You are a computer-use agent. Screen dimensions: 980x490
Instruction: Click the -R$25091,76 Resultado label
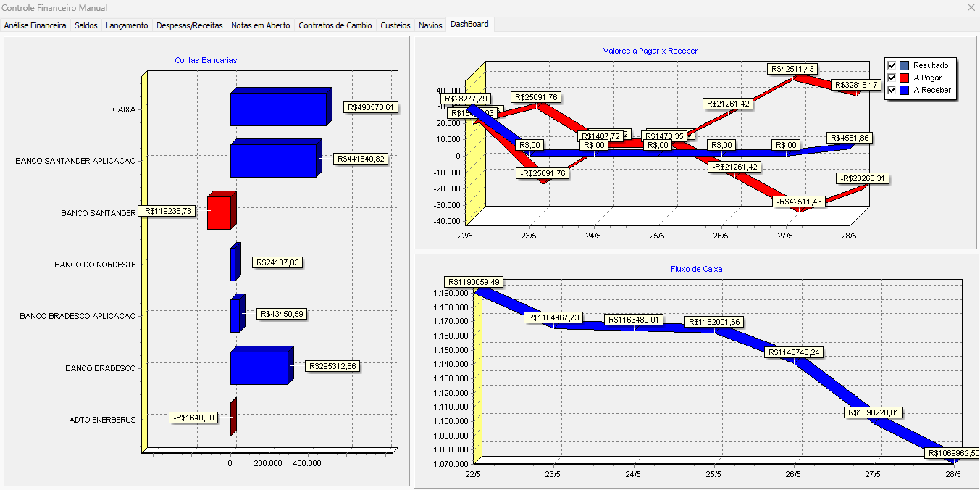click(543, 173)
